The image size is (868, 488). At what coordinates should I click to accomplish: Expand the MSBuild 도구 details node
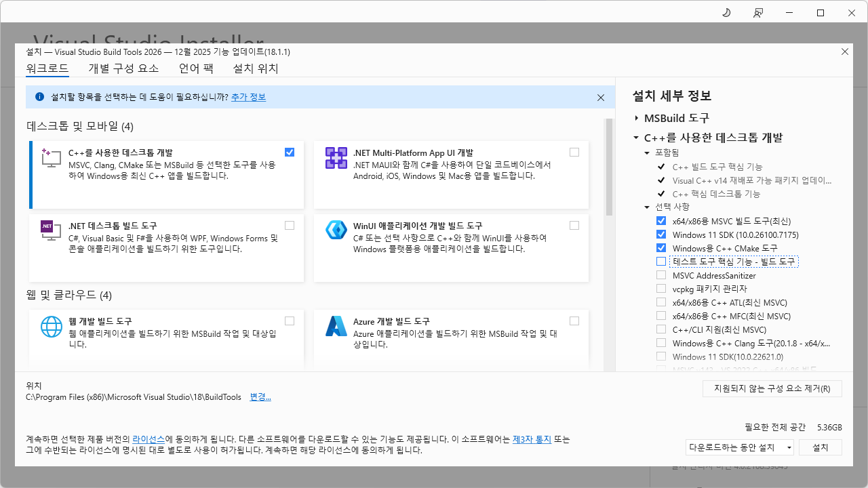pyautogui.click(x=636, y=118)
